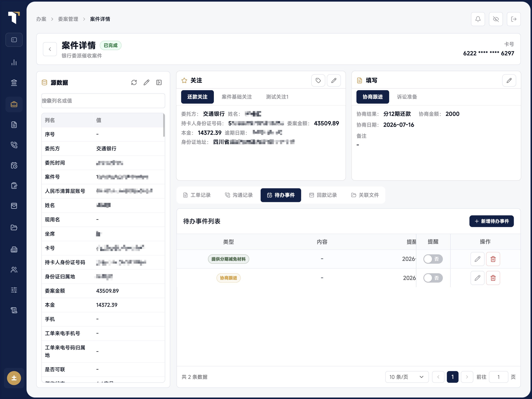Click the logout exit icon
The height and width of the screenshot is (399, 532).
[514, 19]
